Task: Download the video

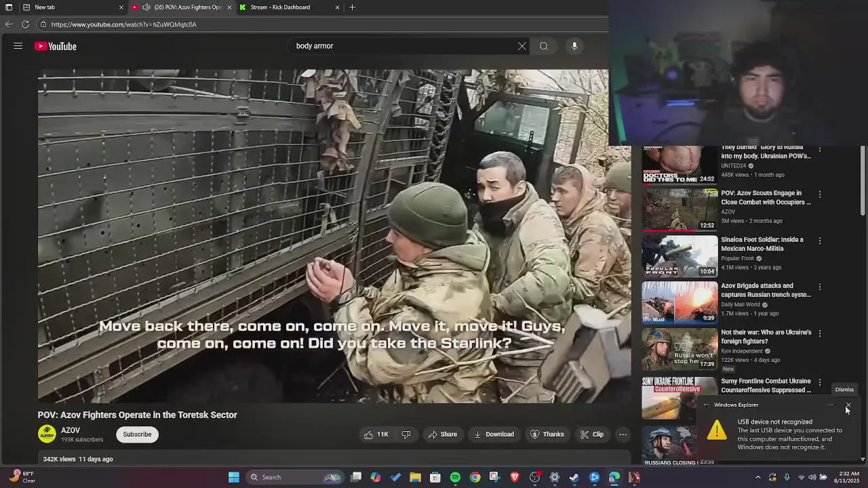Action: click(x=494, y=434)
